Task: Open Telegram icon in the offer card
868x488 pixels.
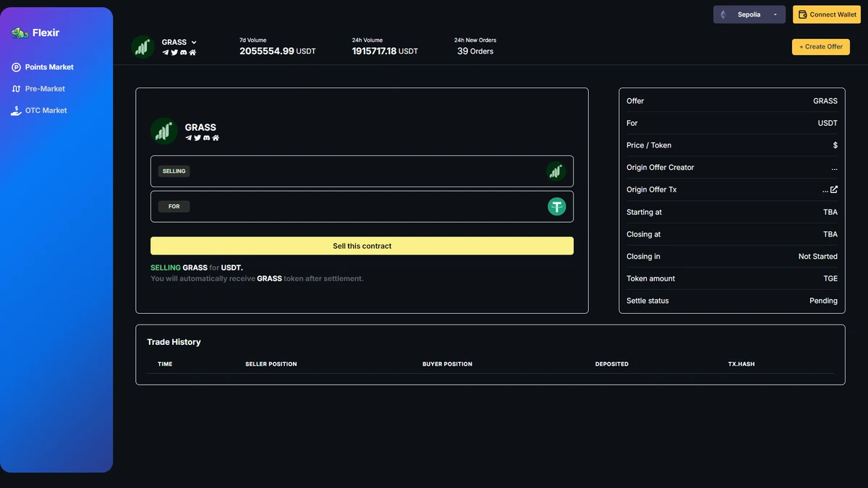Action: (189, 137)
